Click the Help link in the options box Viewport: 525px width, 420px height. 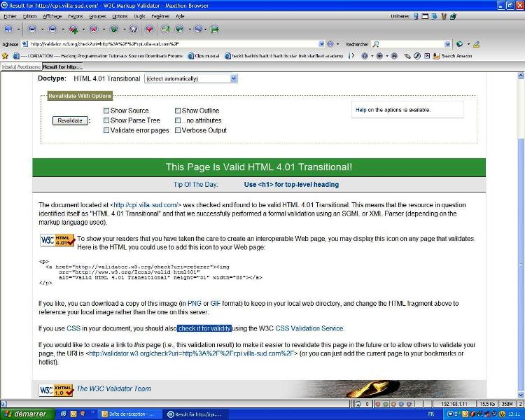361,110
